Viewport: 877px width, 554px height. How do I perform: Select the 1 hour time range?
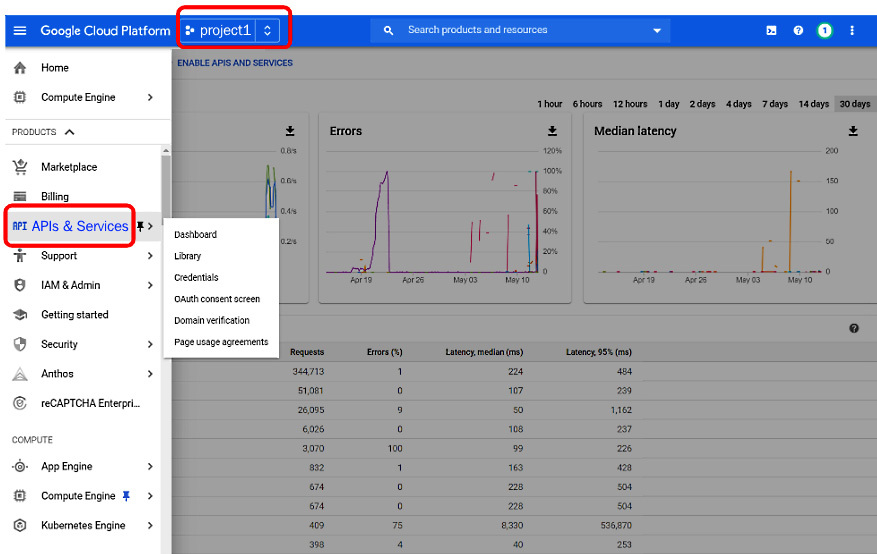[550, 104]
